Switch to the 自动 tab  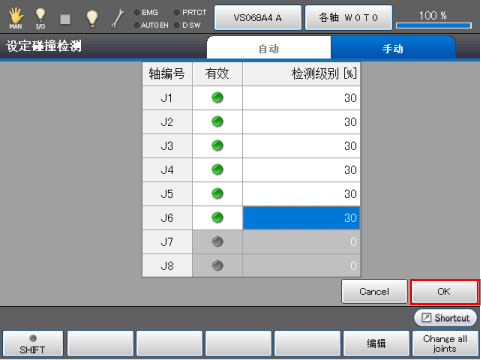coord(269,48)
